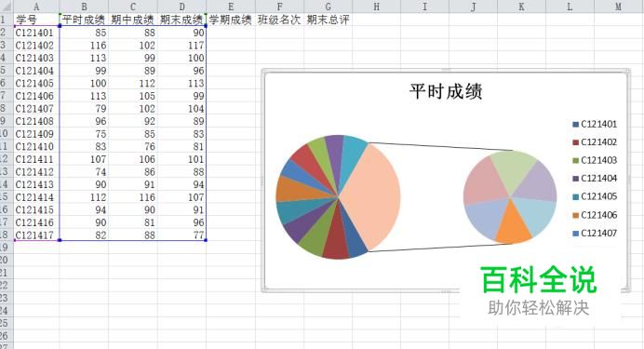644x349 pixels.
Task: Select 期末成绩 value 117 for C121402
Action: (181, 46)
